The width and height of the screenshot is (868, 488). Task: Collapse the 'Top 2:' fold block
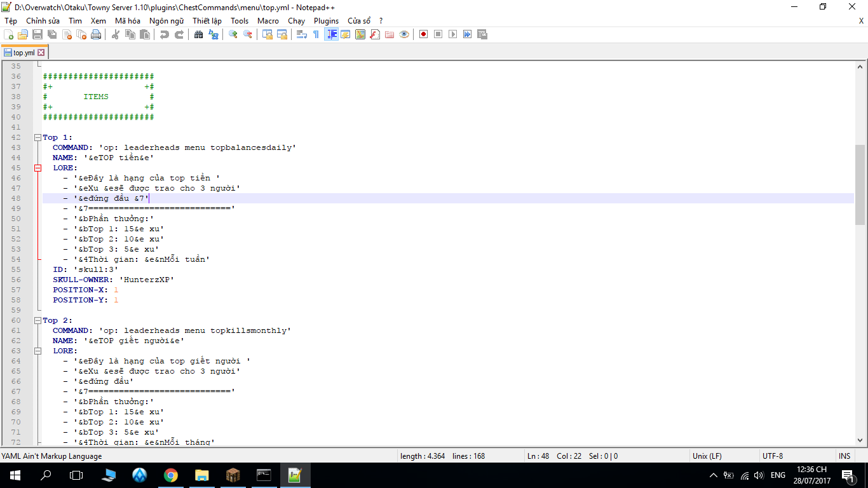point(37,320)
